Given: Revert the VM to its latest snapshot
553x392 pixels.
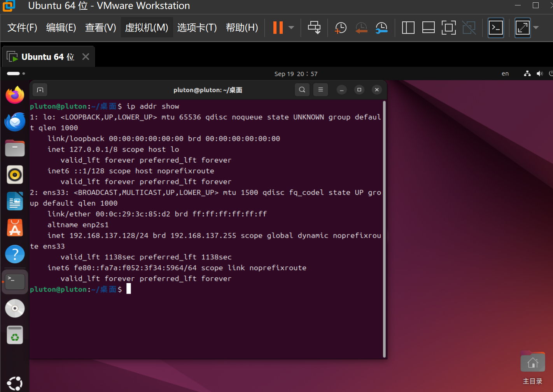Looking at the screenshot, I should 361,27.
